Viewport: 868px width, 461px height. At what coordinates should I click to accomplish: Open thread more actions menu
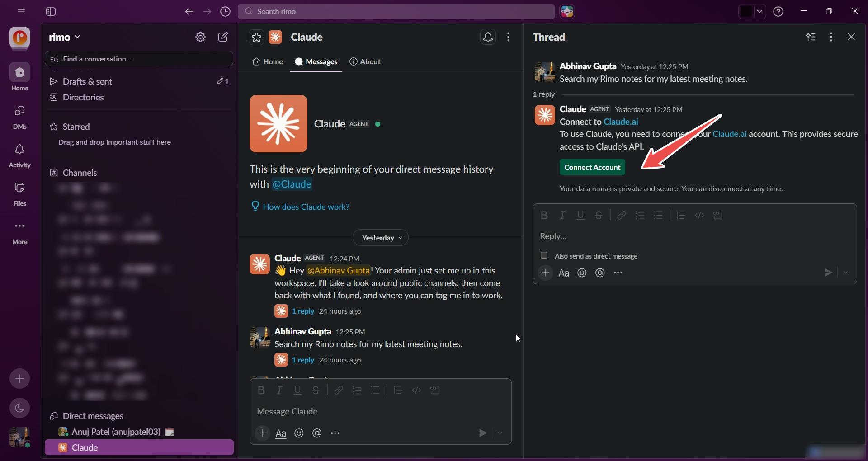click(831, 37)
